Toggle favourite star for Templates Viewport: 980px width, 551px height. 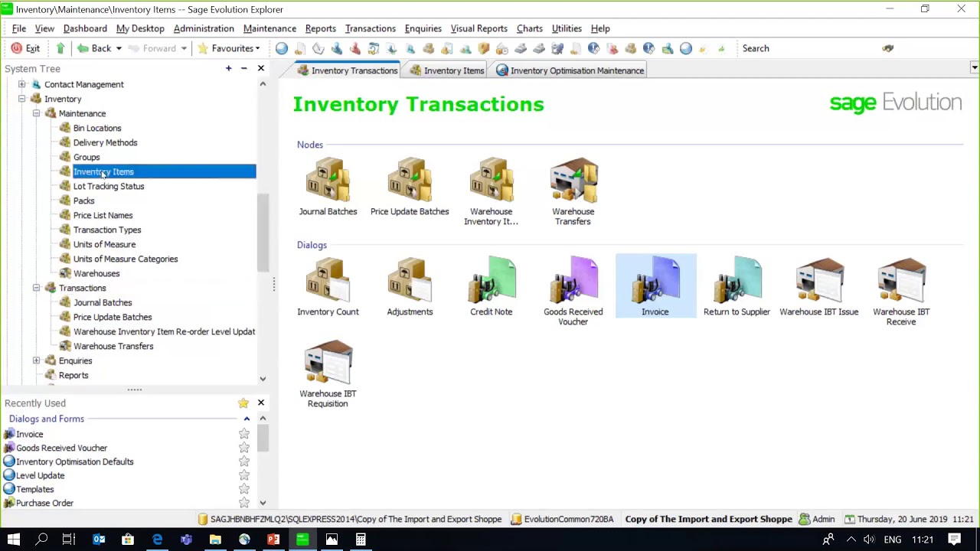pos(243,489)
